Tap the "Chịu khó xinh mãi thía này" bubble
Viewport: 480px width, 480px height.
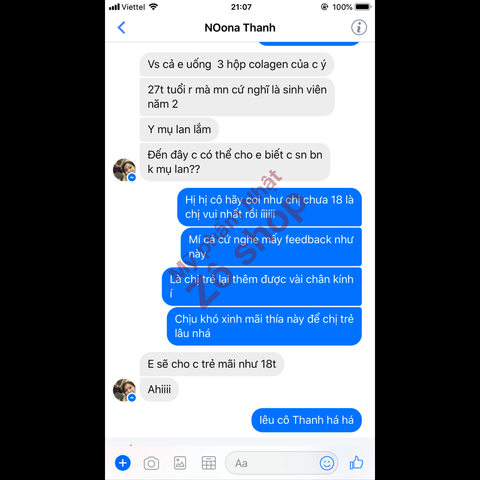pos(264,326)
